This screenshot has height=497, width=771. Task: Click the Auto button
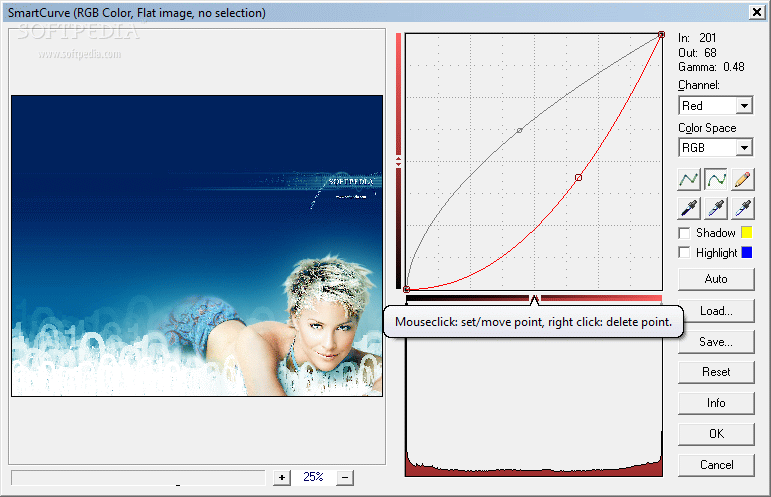point(716,279)
